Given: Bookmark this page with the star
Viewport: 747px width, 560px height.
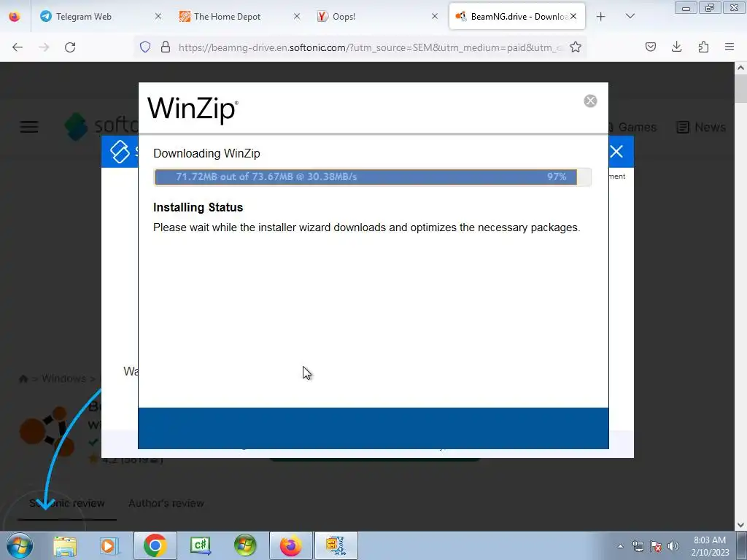Looking at the screenshot, I should pyautogui.click(x=576, y=47).
